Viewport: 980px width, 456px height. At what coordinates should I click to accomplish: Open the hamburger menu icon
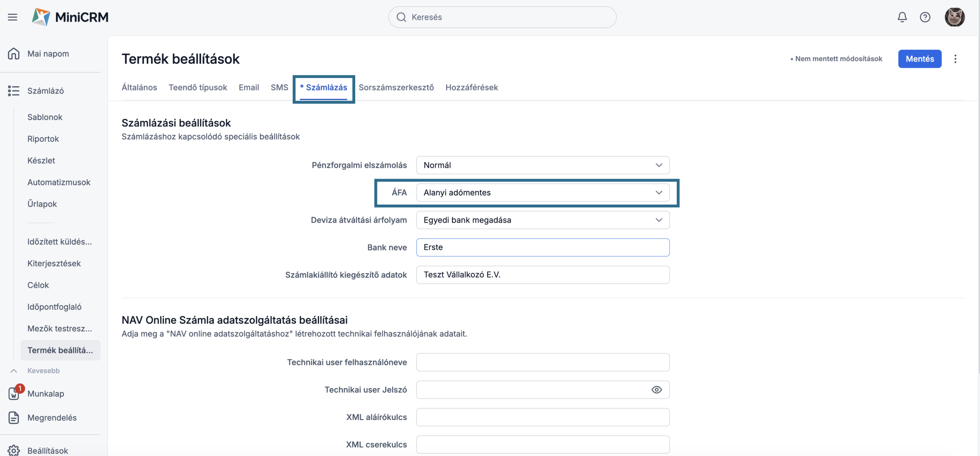tap(13, 17)
